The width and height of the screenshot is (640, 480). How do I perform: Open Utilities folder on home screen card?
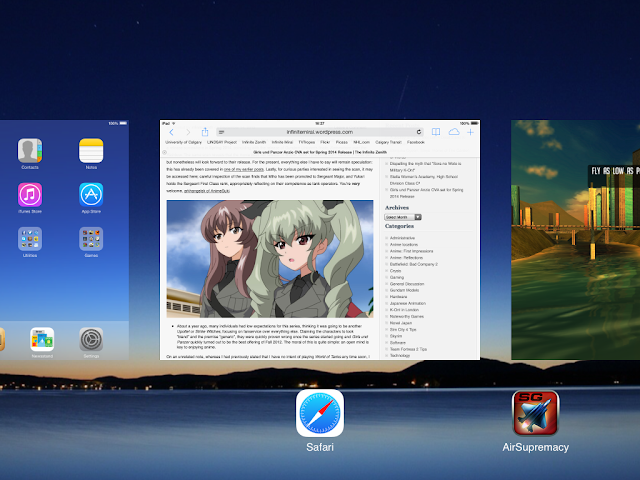click(x=30, y=239)
